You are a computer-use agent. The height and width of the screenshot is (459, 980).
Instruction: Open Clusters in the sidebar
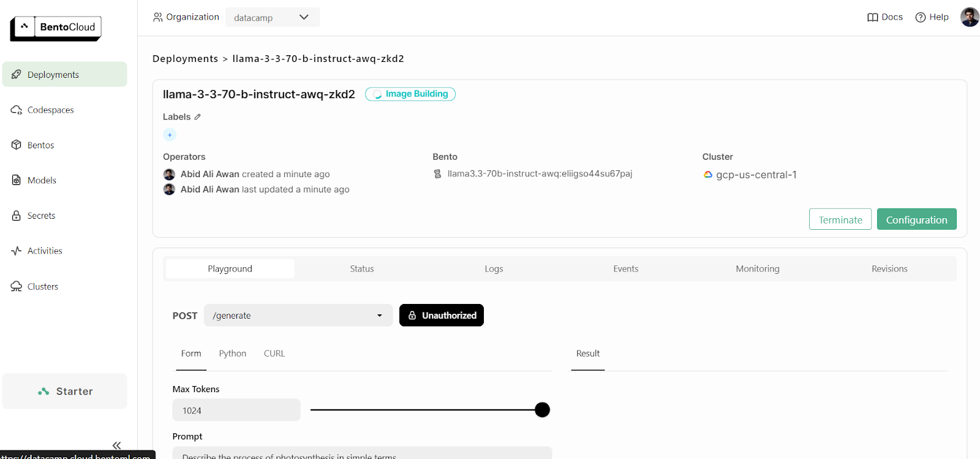64,286
